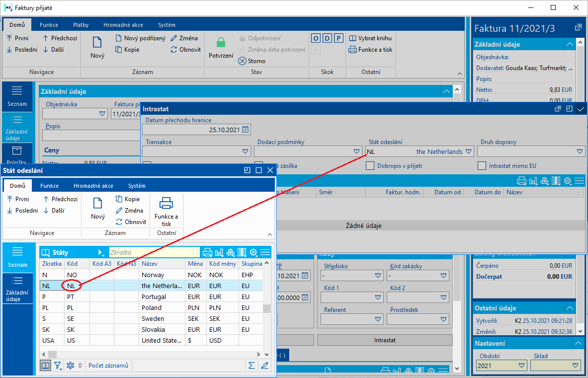
Task: Open the Funkce tab in main window
Action: 49,25
